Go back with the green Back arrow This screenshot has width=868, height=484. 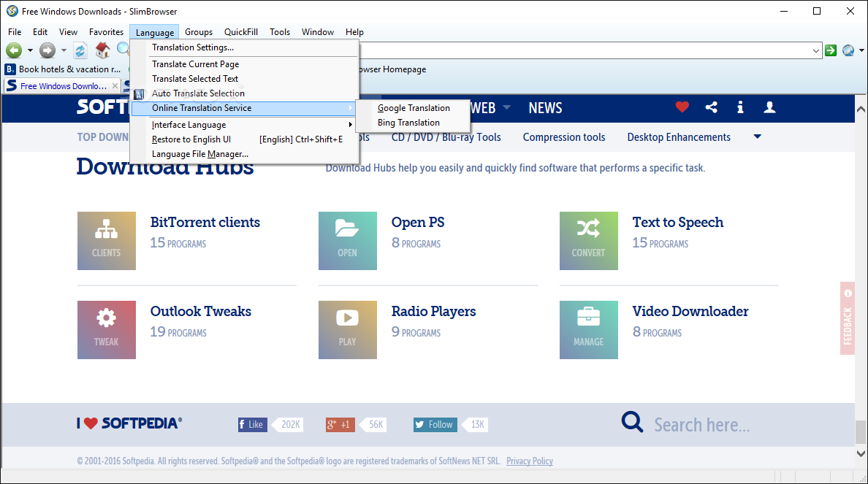[14, 50]
